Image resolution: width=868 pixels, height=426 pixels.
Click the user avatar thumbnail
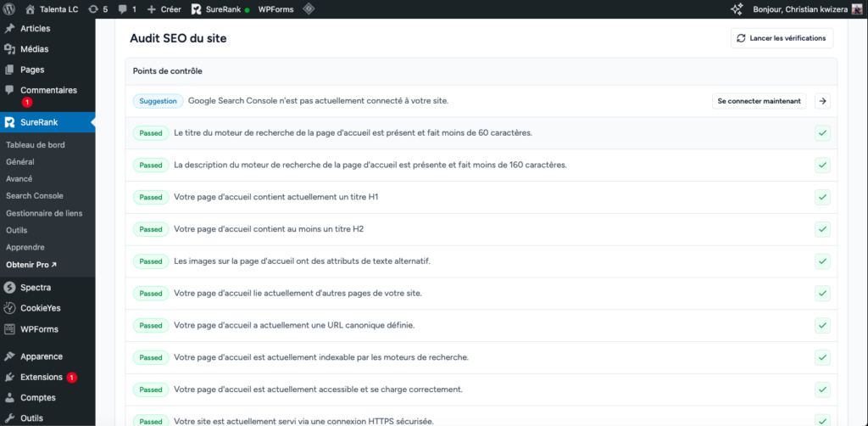(x=857, y=8)
